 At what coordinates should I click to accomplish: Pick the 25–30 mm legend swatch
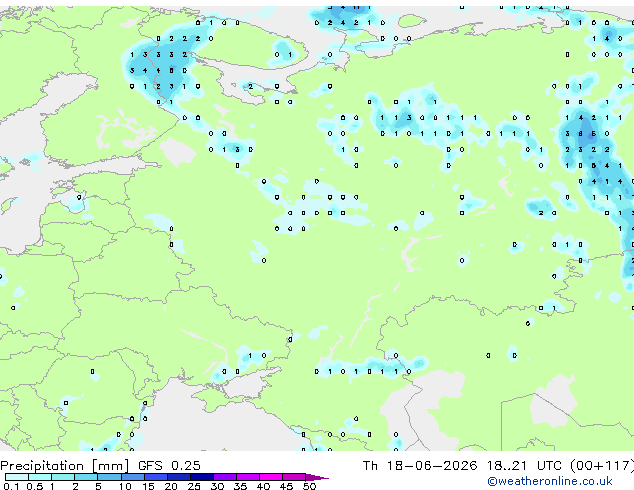202,477
